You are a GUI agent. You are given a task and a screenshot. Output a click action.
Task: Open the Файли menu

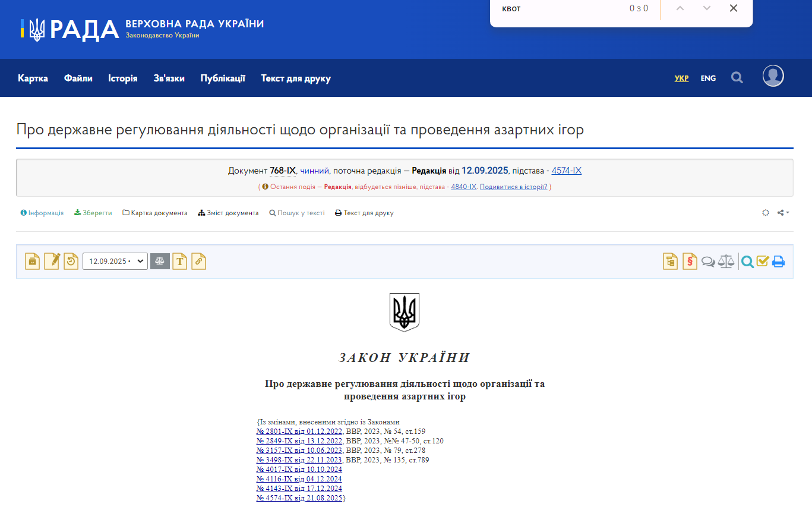click(x=78, y=78)
